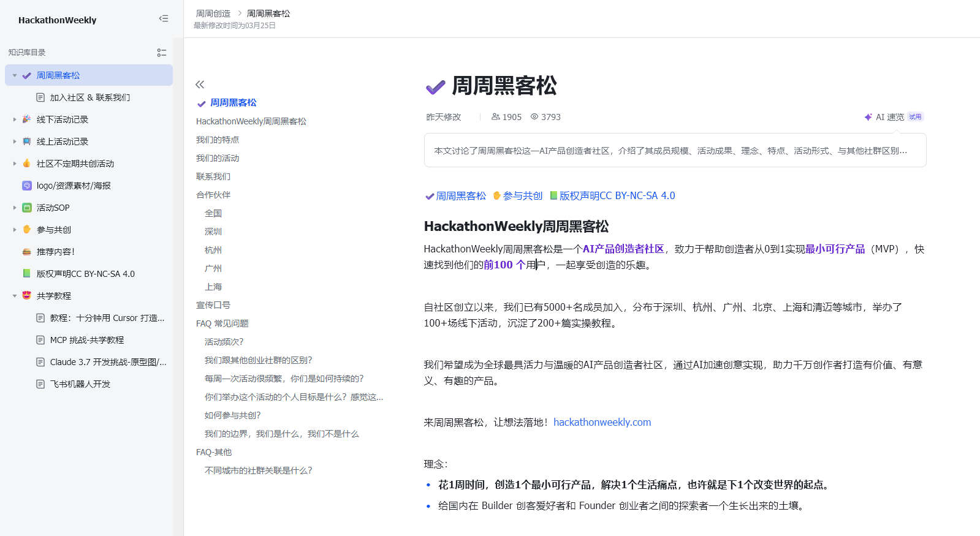Viewport: 980px width, 536px height.
Task: Jump to 我们的边界 item in outline
Action: (282, 434)
